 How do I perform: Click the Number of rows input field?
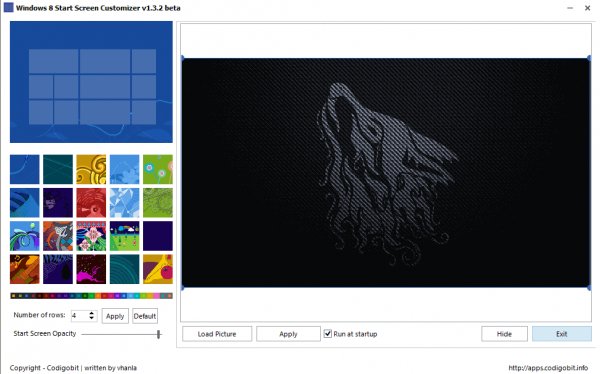[x=84, y=316]
